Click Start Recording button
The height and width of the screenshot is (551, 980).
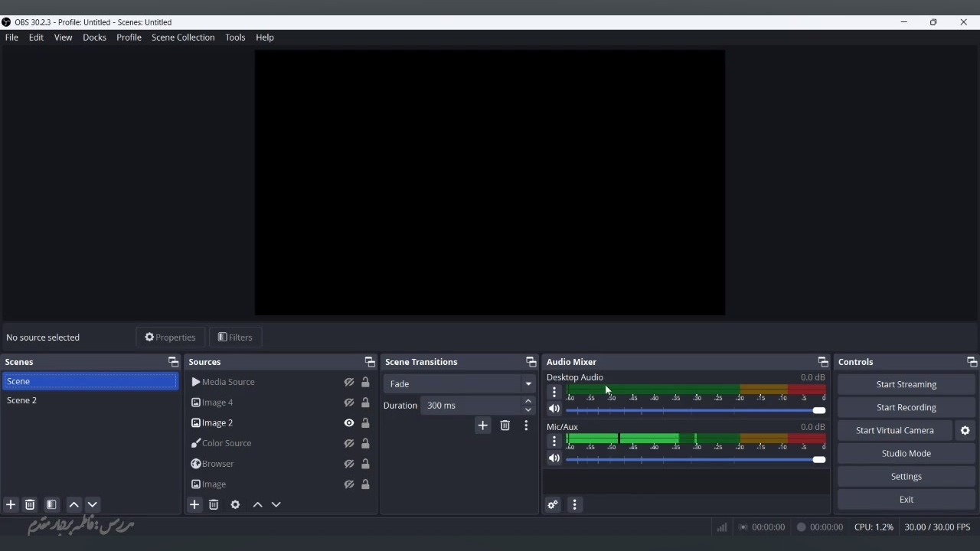pos(906,408)
